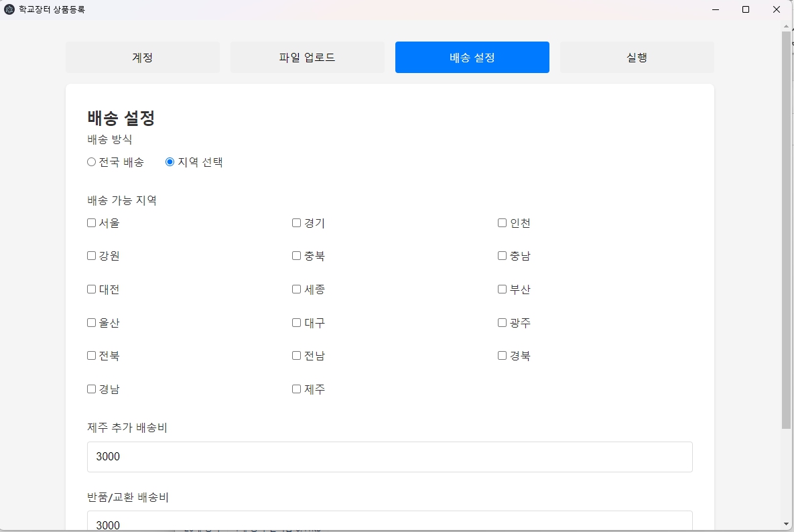This screenshot has height=532, width=794.
Task: Check the 서울 region checkbox
Action: tap(92, 223)
